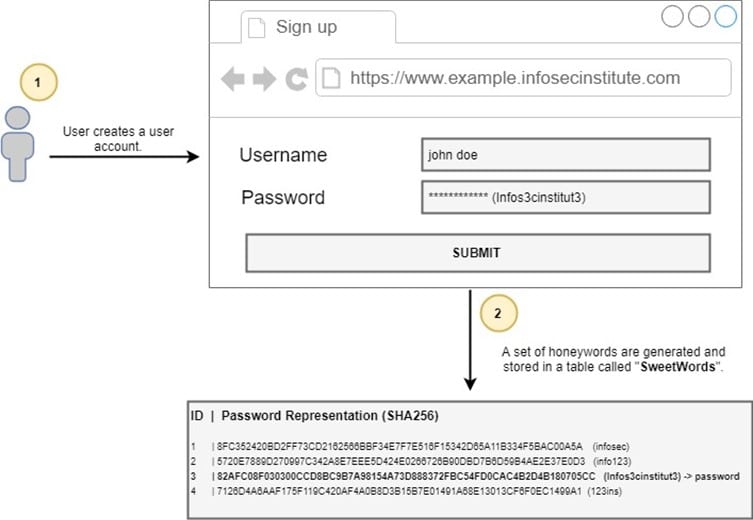Click the SUBMIT button
Viewport: 753px width, 520px height.
[477, 253]
